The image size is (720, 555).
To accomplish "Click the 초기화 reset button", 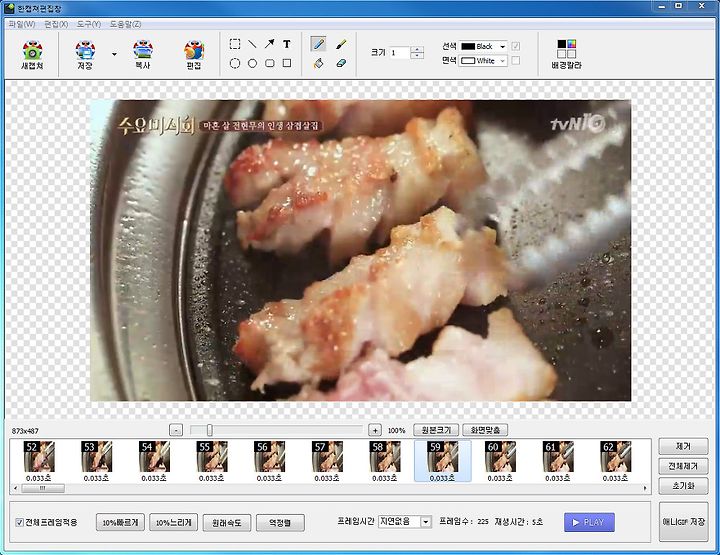I will 683,486.
